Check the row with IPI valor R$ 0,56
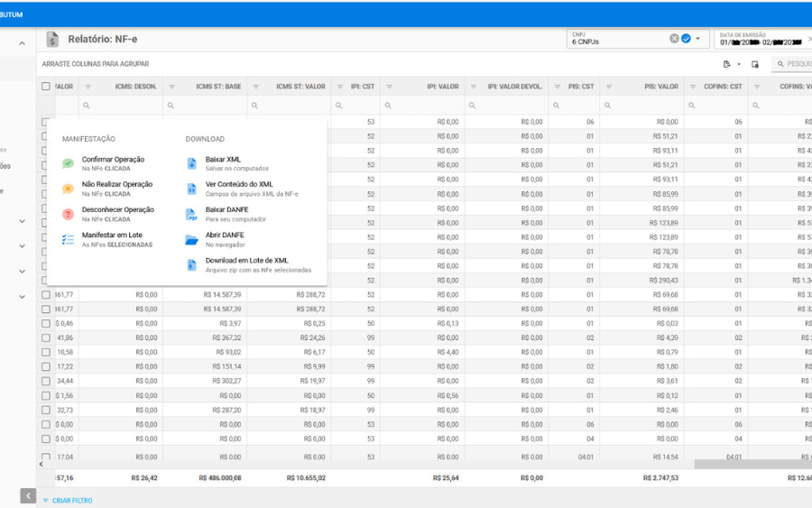Viewport: 812px width, 508px height. (x=46, y=395)
